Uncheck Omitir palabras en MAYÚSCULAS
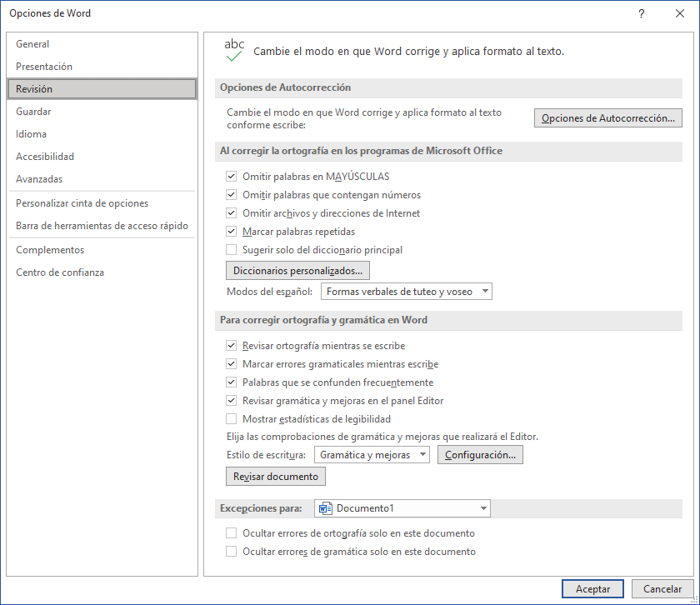This screenshot has width=700, height=605. pyautogui.click(x=232, y=177)
